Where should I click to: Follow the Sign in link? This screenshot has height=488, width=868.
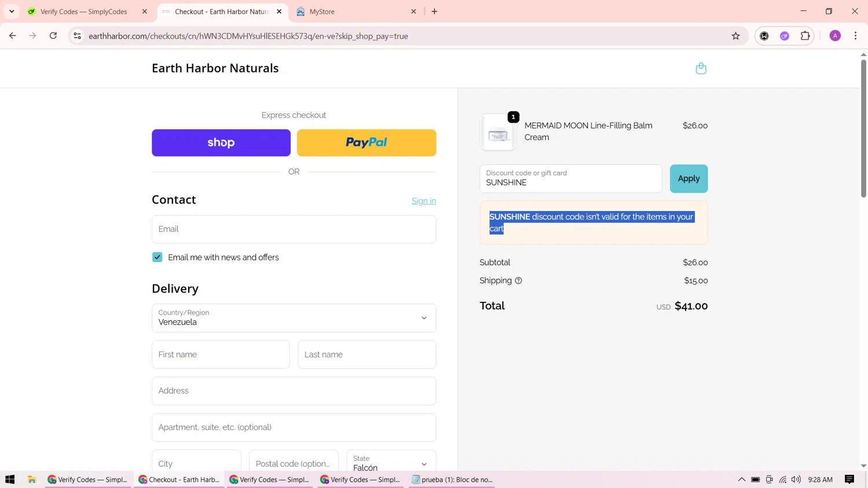click(x=424, y=201)
